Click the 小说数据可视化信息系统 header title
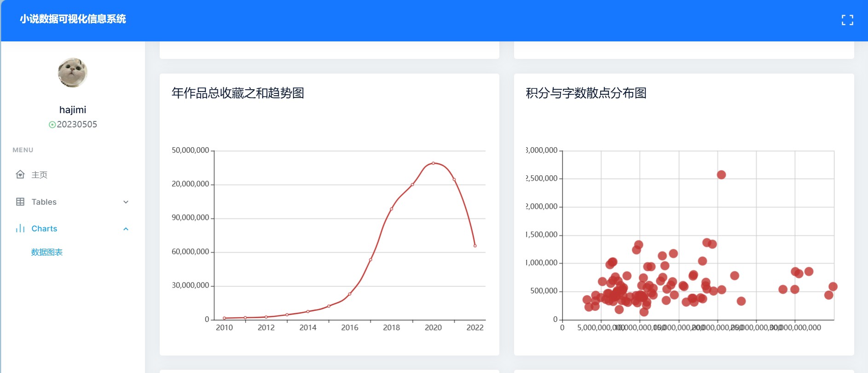This screenshot has width=868, height=373. coord(73,19)
